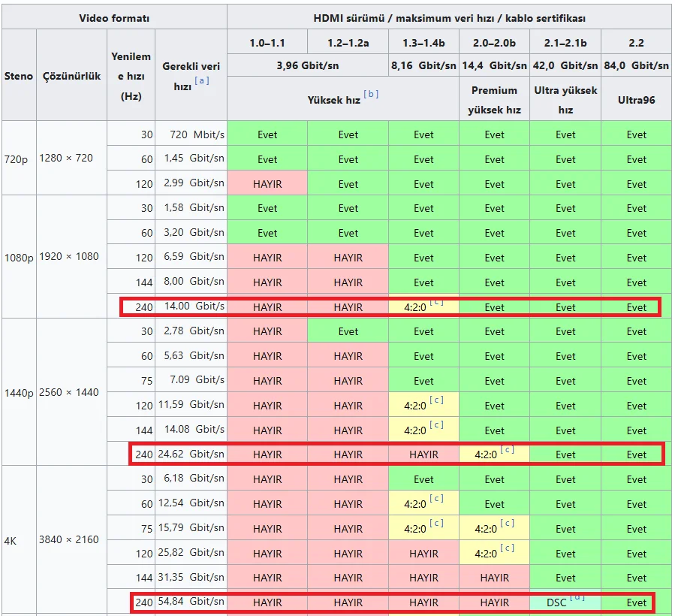
Task: Open footnote [c] in the 1440p 240 Hz row
Action: pyautogui.click(x=507, y=449)
